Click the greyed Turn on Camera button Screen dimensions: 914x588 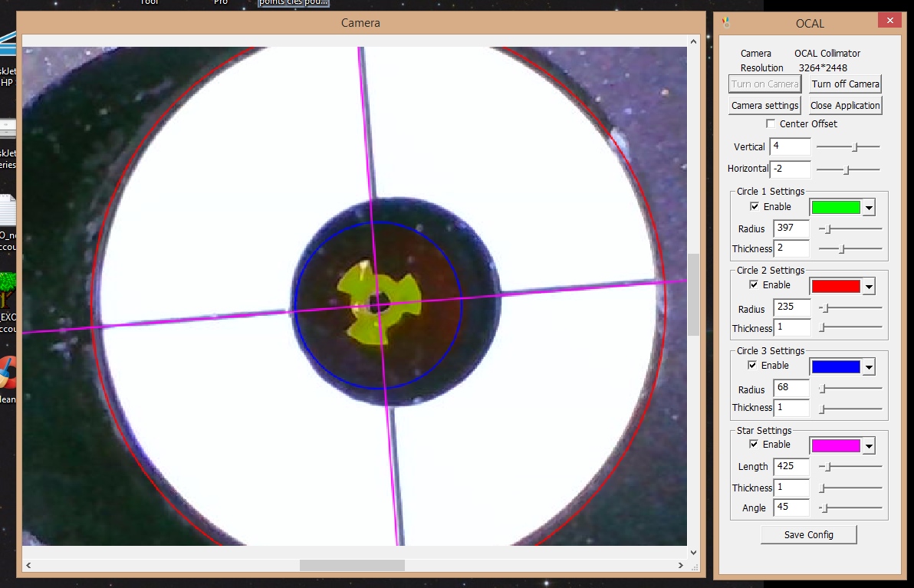tap(764, 84)
